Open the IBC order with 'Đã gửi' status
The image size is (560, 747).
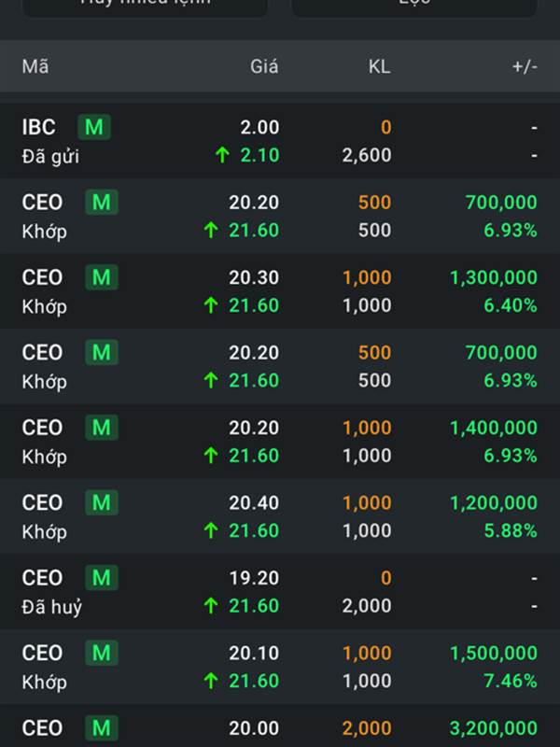tap(280, 141)
